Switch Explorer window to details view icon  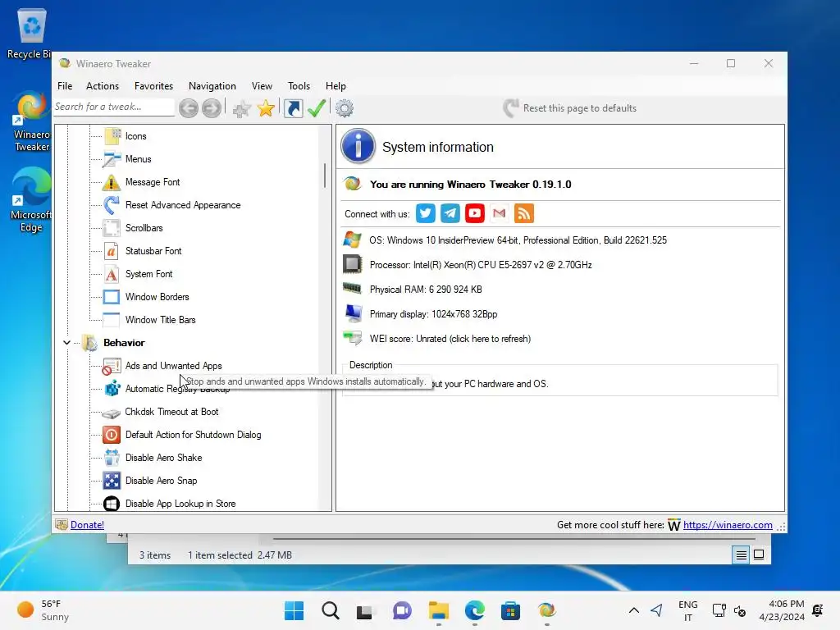point(741,555)
